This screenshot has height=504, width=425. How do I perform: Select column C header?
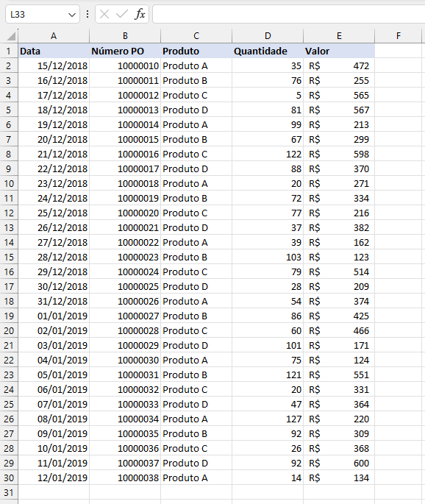[196, 35]
